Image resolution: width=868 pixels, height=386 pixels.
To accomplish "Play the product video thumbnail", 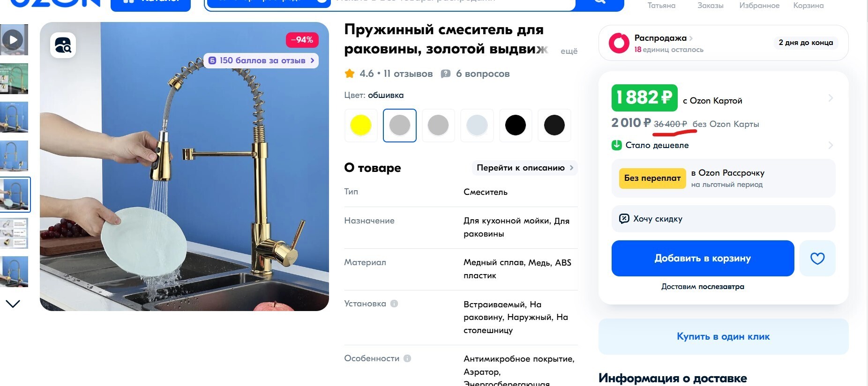I will point(13,40).
